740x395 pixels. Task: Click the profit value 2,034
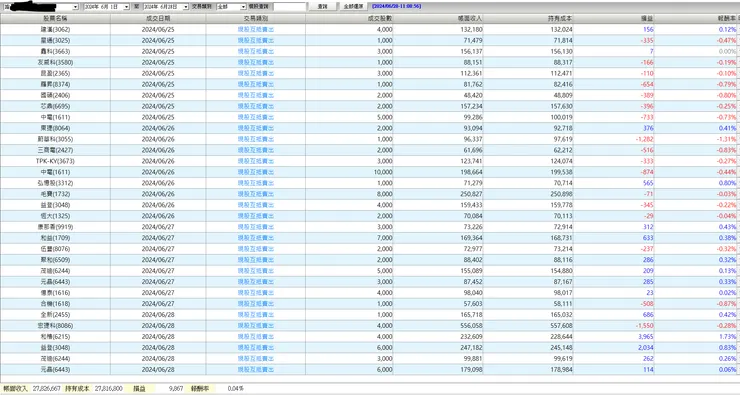646,347
